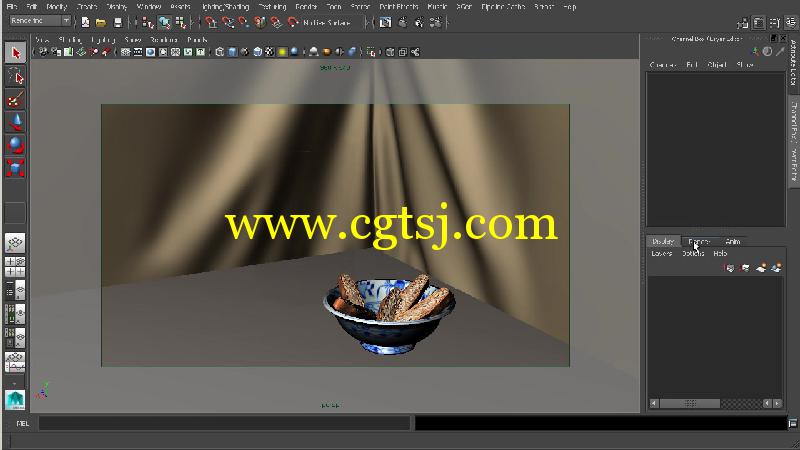Open the Lighting/Shading menu

[x=226, y=7]
